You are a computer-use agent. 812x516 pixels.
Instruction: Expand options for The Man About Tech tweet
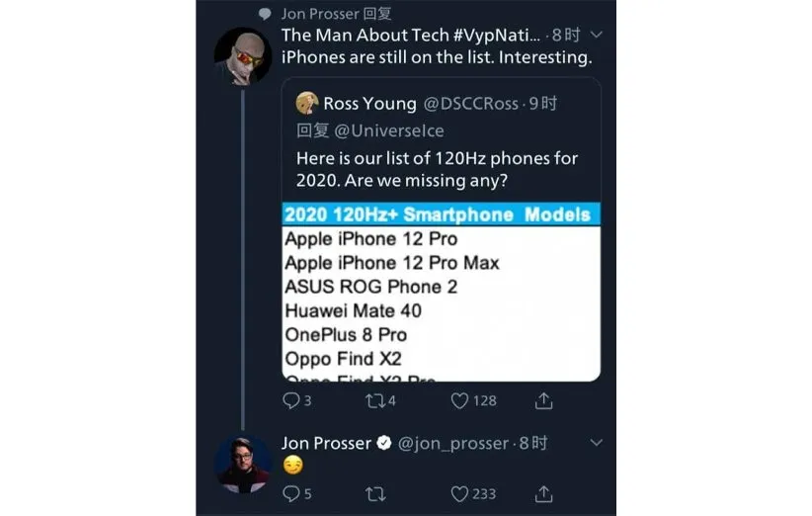[595, 35]
